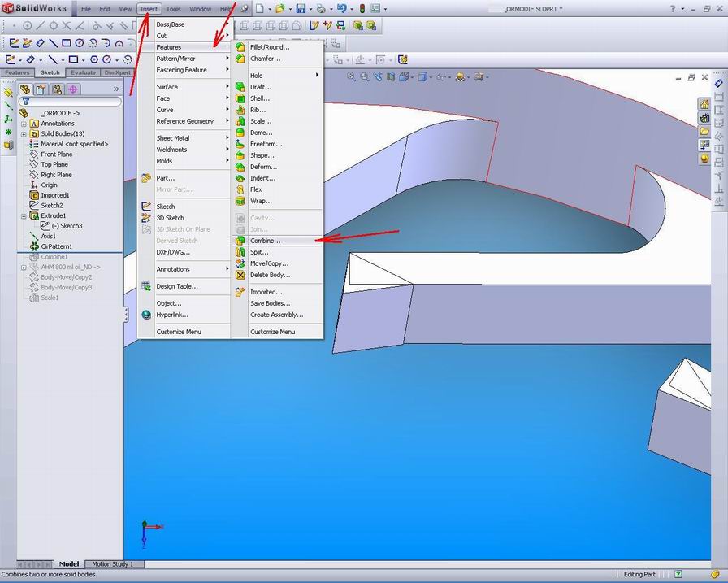Expand the Hole submenu arrow
Image resolution: width=728 pixels, height=583 pixels.
click(x=317, y=76)
